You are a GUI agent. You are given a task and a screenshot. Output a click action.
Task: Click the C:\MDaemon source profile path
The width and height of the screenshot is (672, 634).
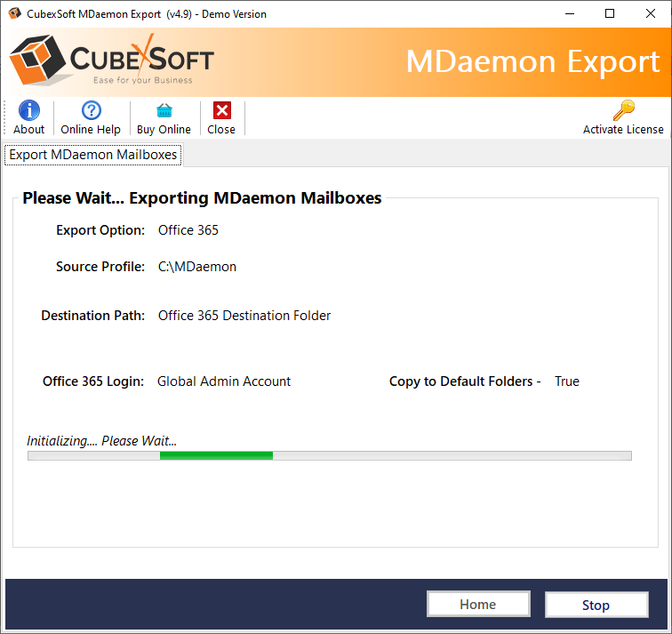tap(197, 267)
